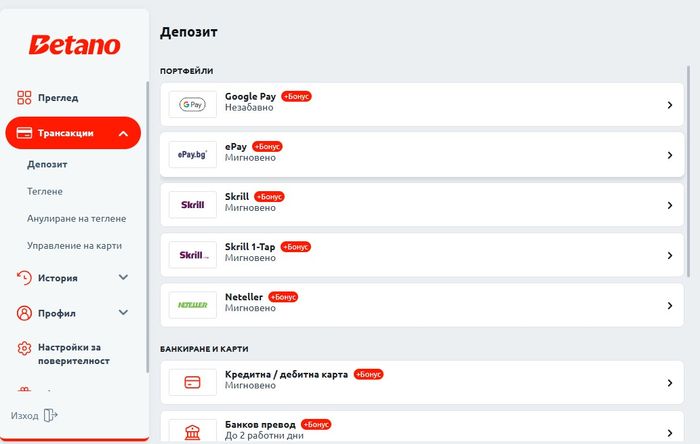Open Банков превод via its right arrow
This screenshot has width=700, height=444.
pyautogui.click(x=670, y=433)
